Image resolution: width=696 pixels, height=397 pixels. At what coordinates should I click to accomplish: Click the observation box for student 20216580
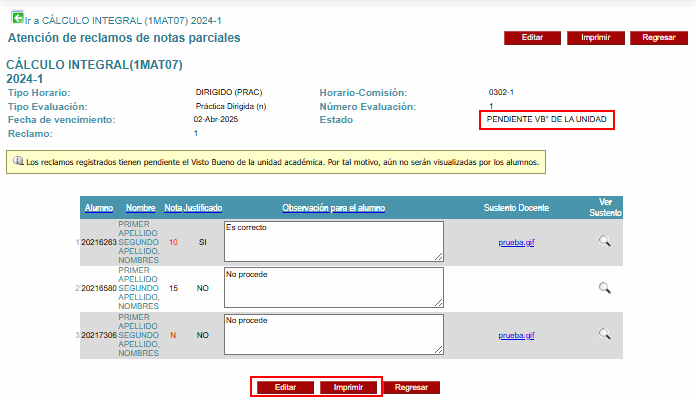tap(334, 287)
